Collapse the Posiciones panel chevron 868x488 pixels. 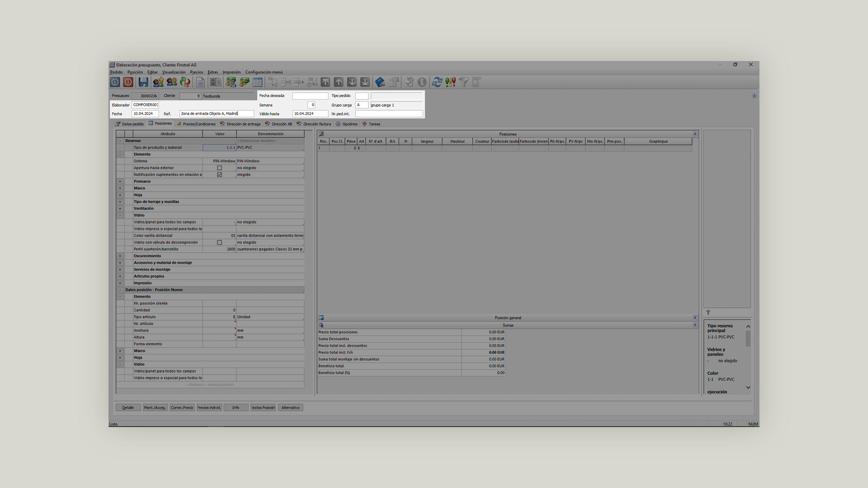pos(695,134)
